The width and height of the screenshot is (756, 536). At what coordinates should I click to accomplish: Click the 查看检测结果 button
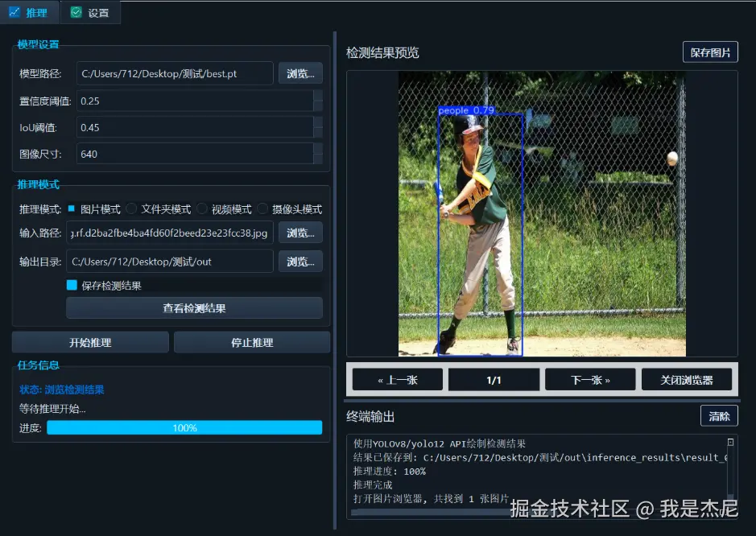[194, 308]
